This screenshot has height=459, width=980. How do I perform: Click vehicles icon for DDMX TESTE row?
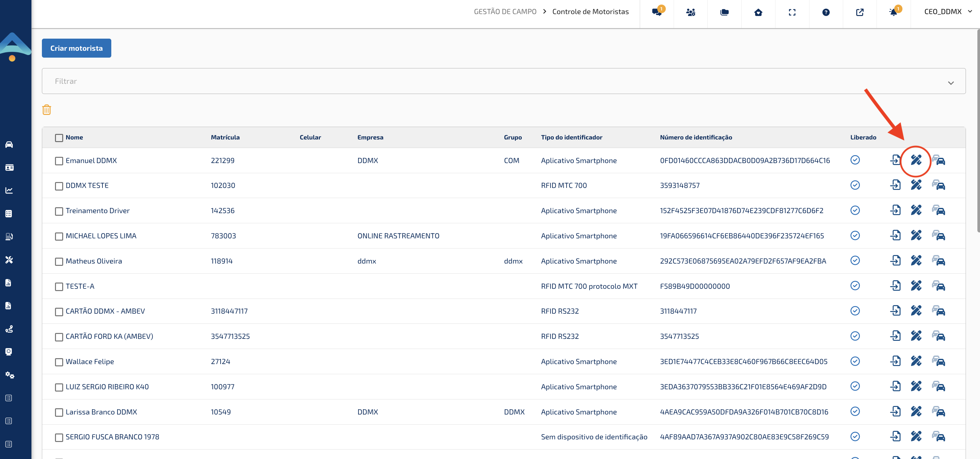tap(938, 185)
